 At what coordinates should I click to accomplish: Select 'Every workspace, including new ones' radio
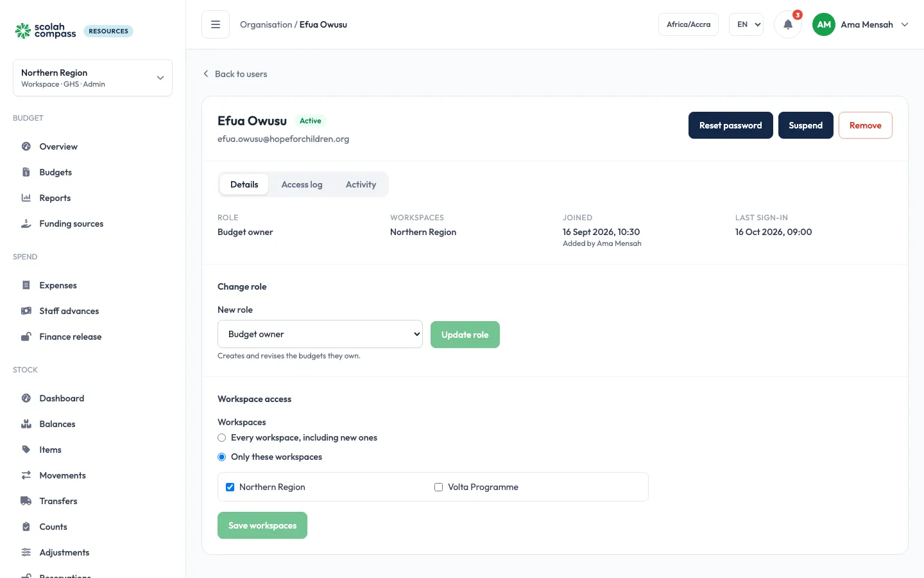[x=222, y=438]
